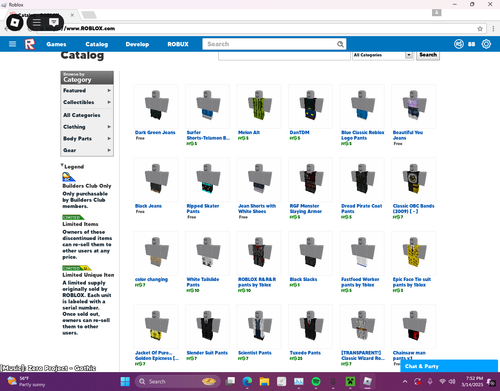Open Melon Alt item link
The height and width of the screenshot is (391, 500).
pyautogui.click(x=249, y=132)
